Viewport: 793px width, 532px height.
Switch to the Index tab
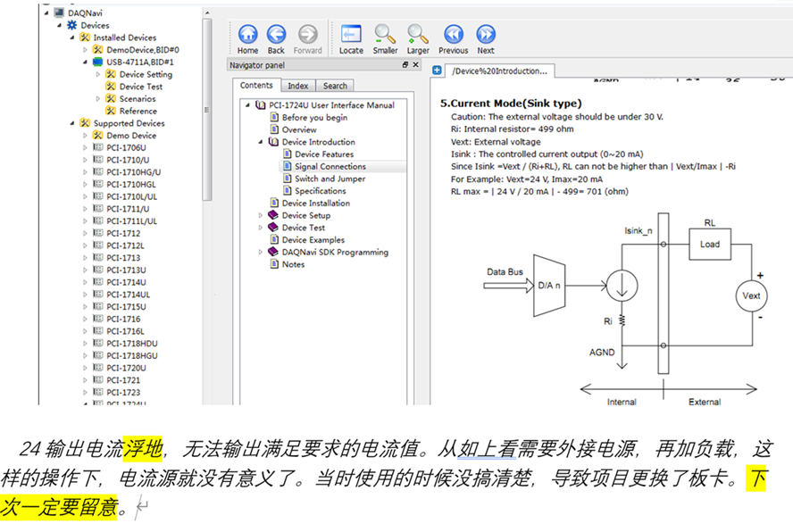(x=297, y=86)
